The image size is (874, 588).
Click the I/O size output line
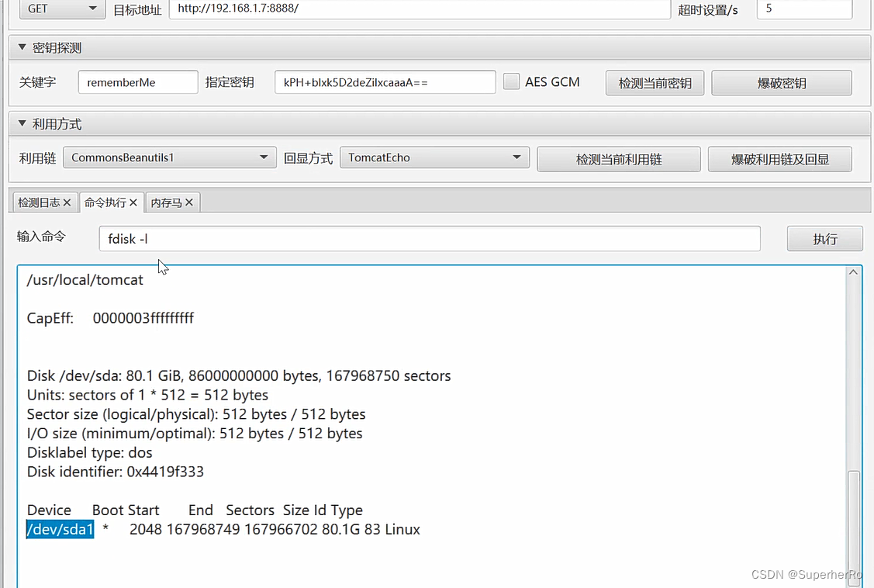pyautogui.click(x=195, y=434)
